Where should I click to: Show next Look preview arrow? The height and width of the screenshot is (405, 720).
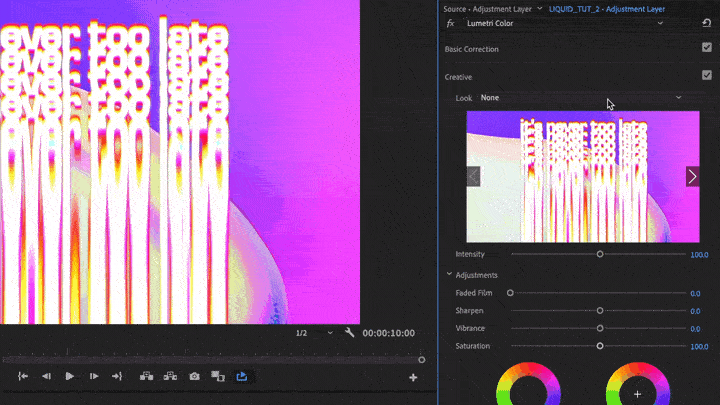tap(692, 176)
